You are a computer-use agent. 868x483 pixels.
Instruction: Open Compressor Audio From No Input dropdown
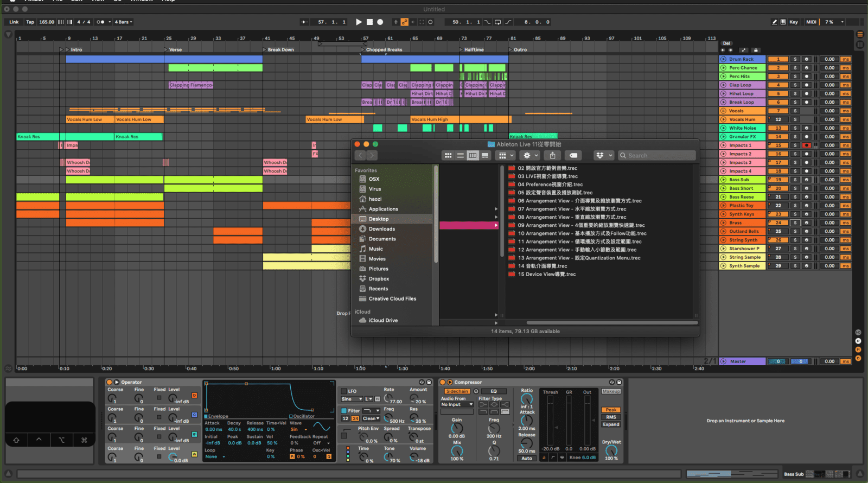pos(457,404)
